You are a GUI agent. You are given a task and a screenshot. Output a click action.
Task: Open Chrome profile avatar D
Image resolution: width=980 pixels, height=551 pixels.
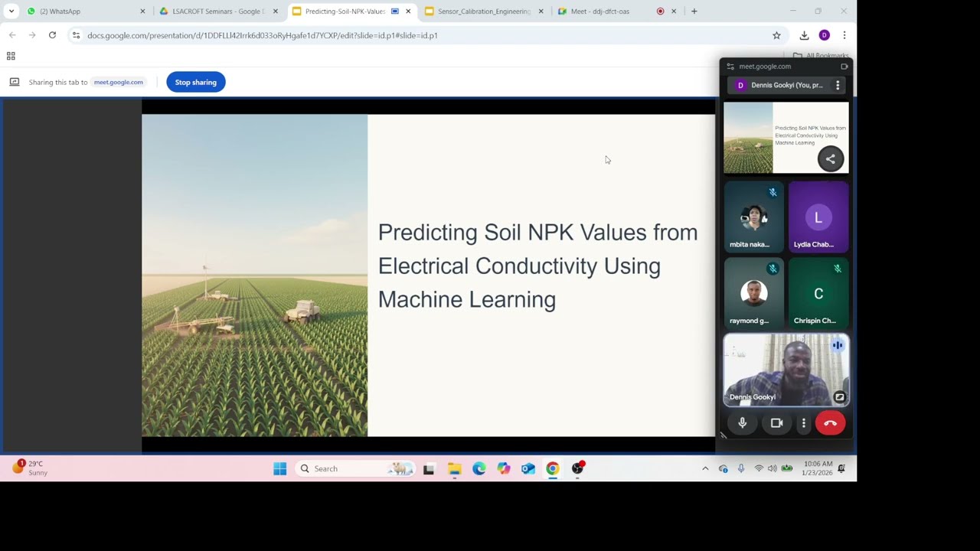[825, 35]
